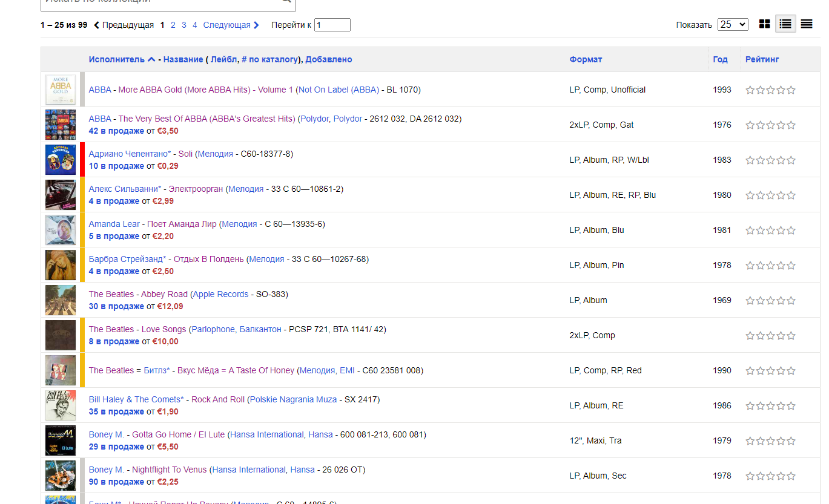829x504 pixels.
Task: Open The Very Best Of ABBA release
Action: point(206,119)
